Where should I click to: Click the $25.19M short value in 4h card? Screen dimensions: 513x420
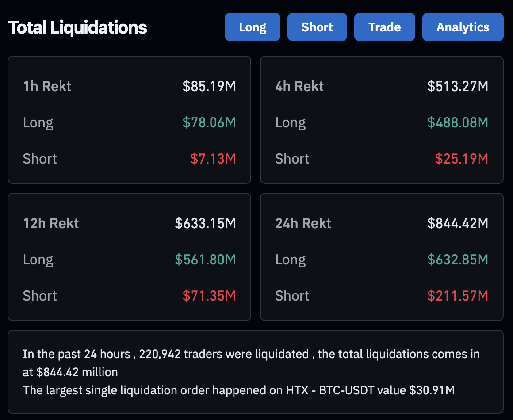point(461,159)
